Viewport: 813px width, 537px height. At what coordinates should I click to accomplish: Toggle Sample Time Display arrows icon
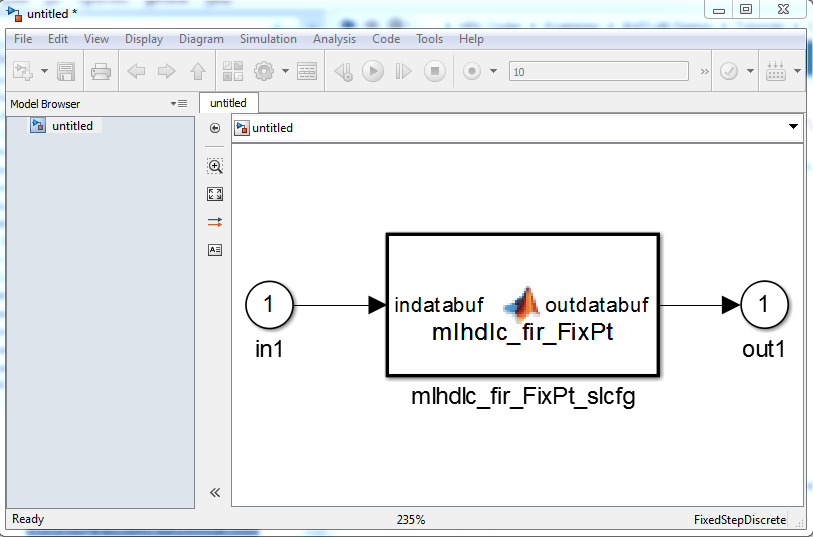point(215,222)
